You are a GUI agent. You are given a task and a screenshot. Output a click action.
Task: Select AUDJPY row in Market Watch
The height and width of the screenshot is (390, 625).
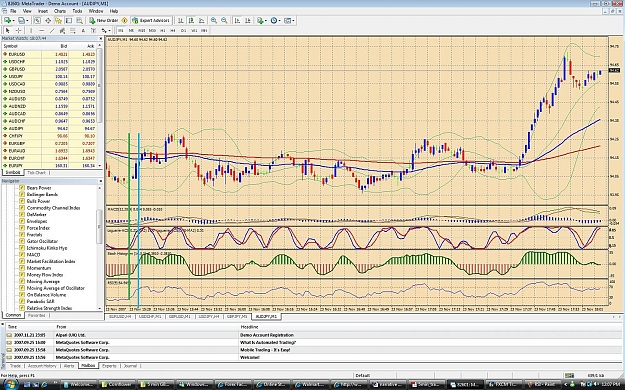[x=50, y=128]
